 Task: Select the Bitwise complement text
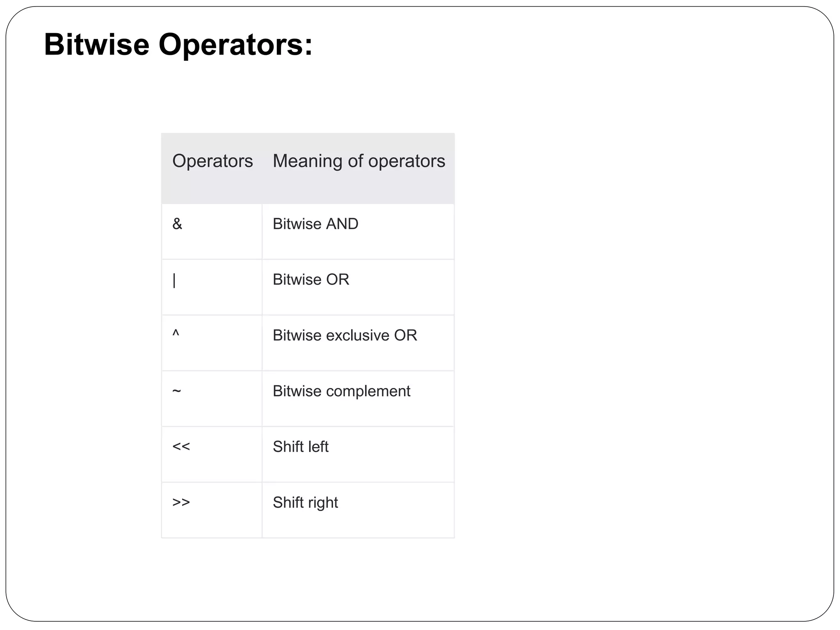341,391
